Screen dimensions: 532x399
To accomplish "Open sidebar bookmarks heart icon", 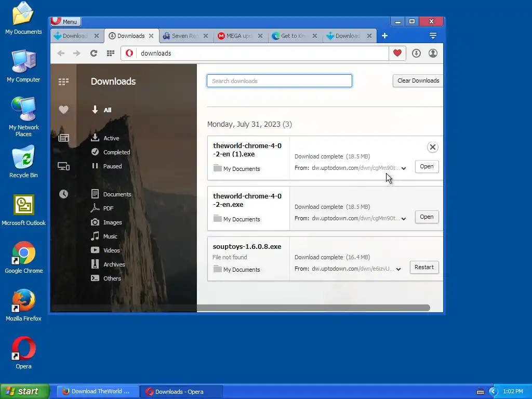I will (x=63, y=110).
